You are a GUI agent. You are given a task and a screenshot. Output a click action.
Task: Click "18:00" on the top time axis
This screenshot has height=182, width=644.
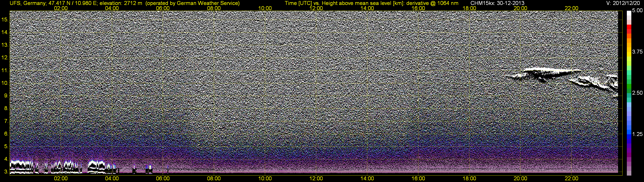point(469,8)
